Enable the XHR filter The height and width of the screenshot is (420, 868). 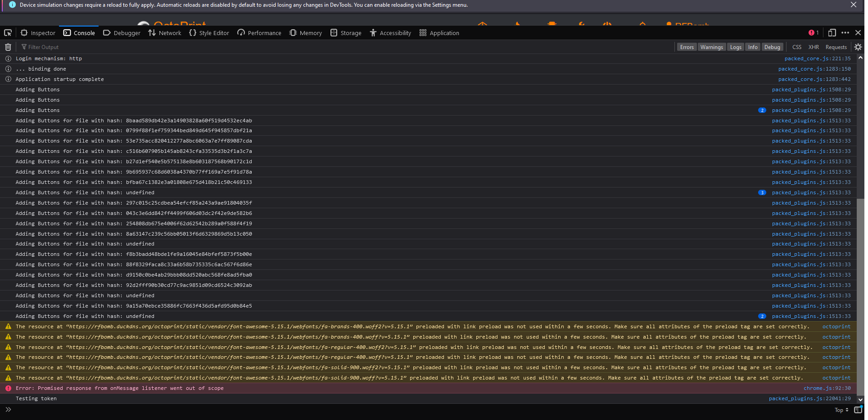click(x=814, y=47)
